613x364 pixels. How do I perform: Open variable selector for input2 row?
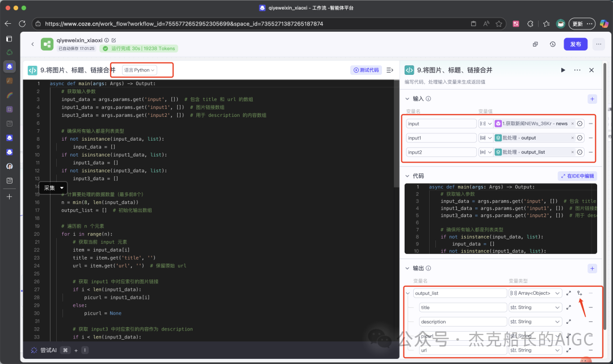580,153
